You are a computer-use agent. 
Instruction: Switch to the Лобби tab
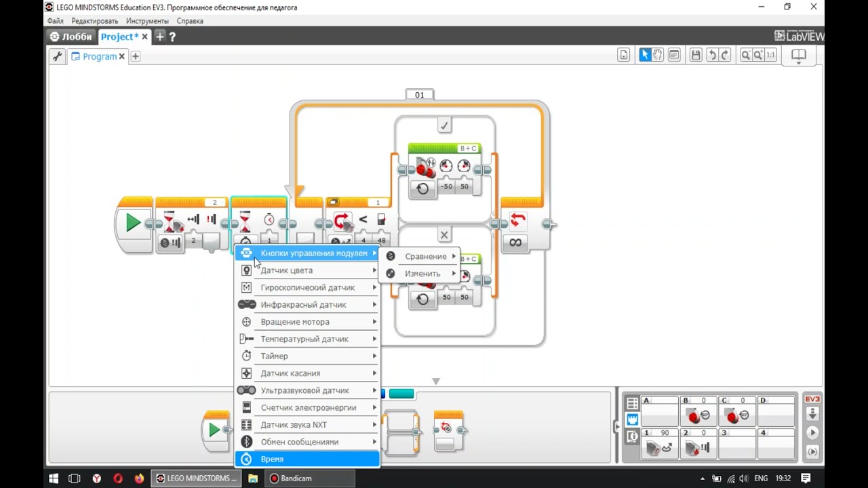coord(71,37)
